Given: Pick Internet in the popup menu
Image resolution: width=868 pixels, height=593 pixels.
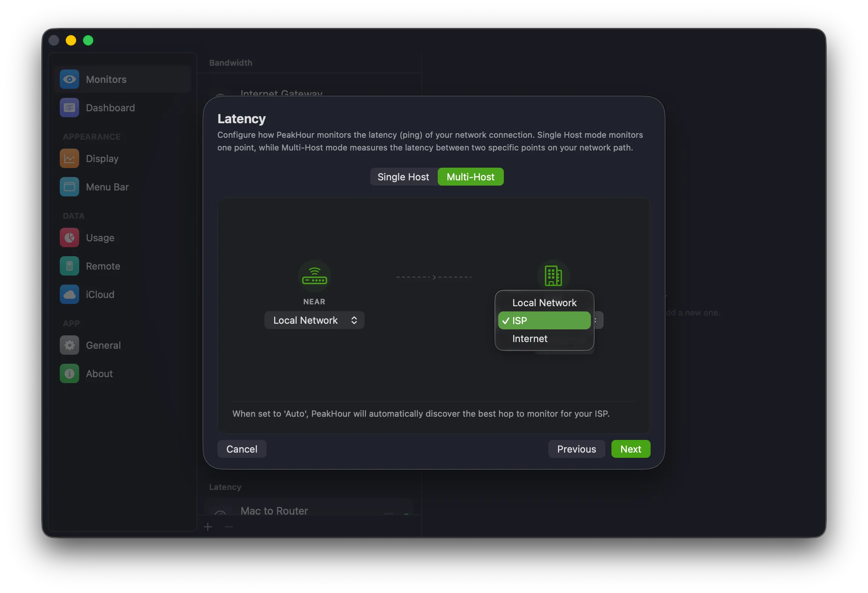Looking at the screenshot, I should point(544,338).
